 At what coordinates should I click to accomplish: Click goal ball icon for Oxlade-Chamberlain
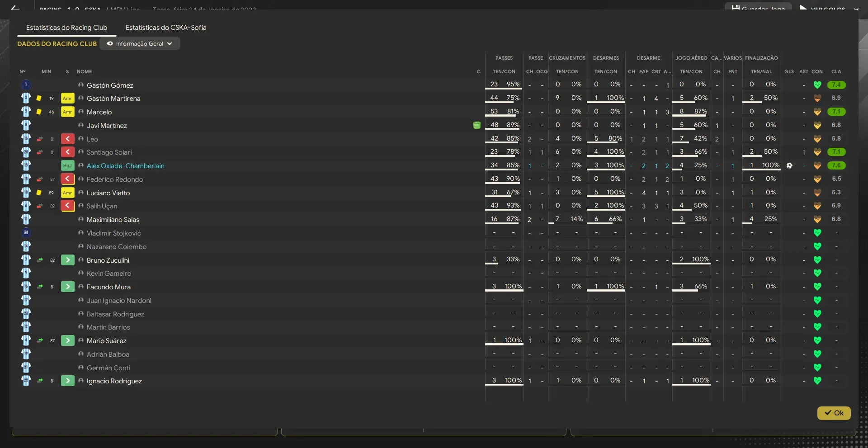click(x=789, y=165)
